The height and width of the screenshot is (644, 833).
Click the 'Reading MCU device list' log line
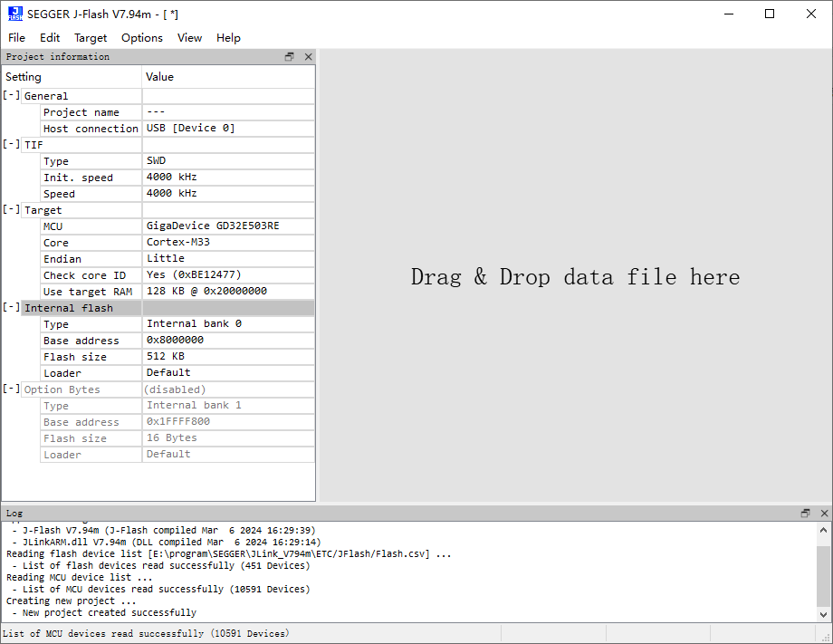79,577
